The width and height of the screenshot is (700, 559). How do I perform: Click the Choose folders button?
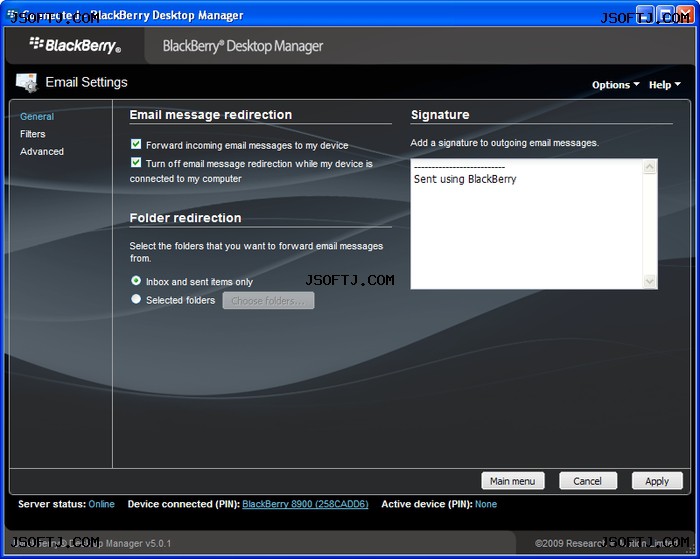coord(268,300)
